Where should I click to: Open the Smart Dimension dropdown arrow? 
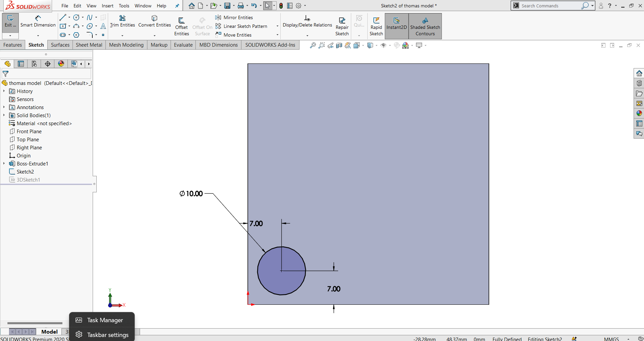(x=38, y=35)
